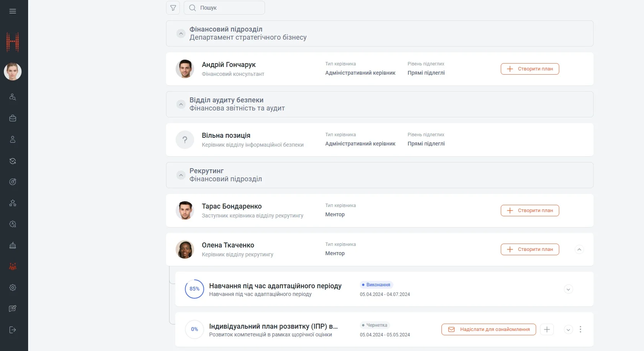Click Надіслати для ознайомлення button
Screen dimensions: 644x351
488,329
